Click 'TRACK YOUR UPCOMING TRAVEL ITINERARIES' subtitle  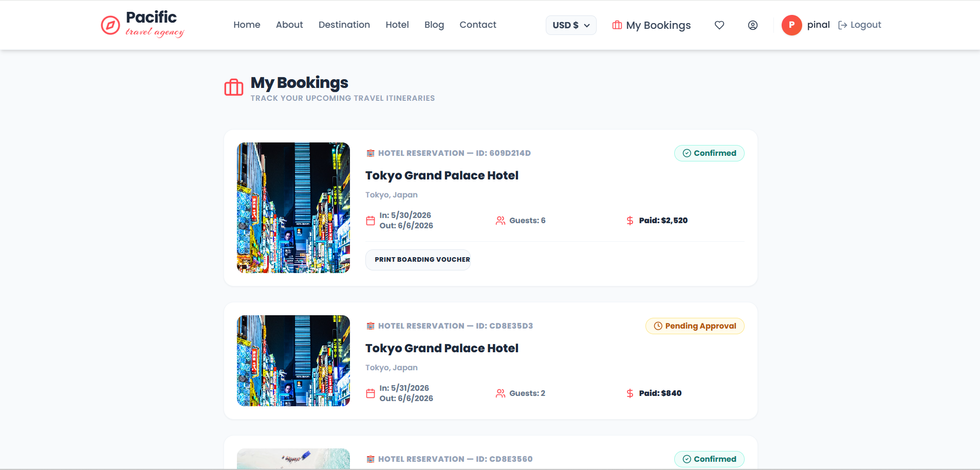coord(343,98)
